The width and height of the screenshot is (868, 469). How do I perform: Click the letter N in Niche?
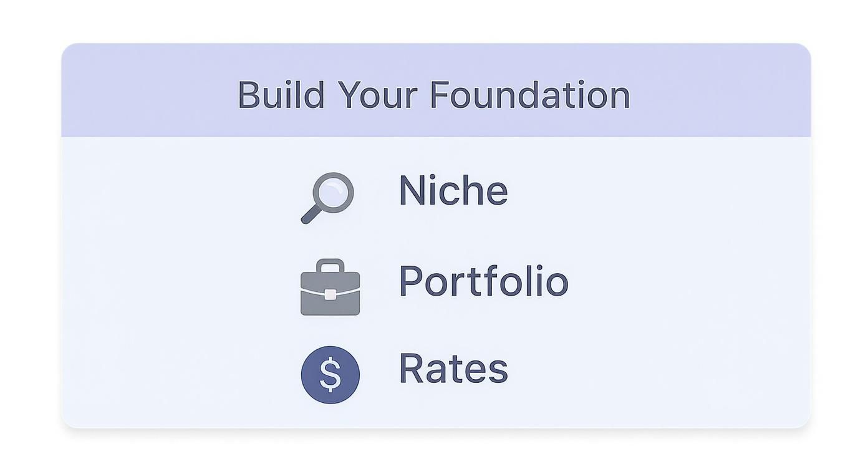click(x=412, y=191)
